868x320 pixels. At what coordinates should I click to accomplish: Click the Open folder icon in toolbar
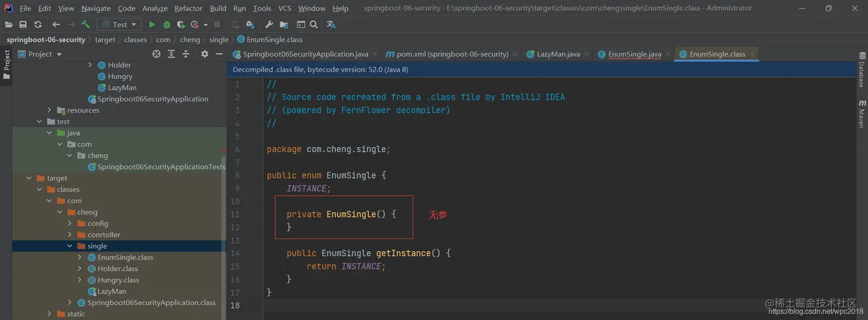[x=9, y=25]
